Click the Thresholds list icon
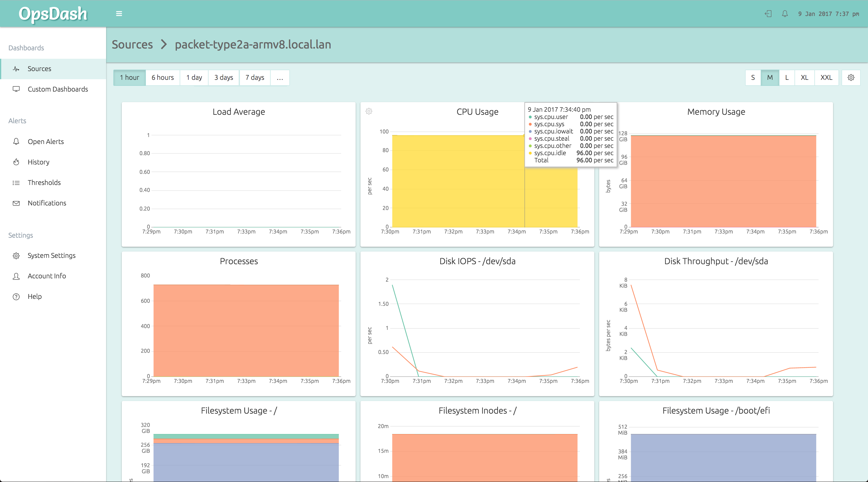The image size is (868, 482). click(16, 183)
